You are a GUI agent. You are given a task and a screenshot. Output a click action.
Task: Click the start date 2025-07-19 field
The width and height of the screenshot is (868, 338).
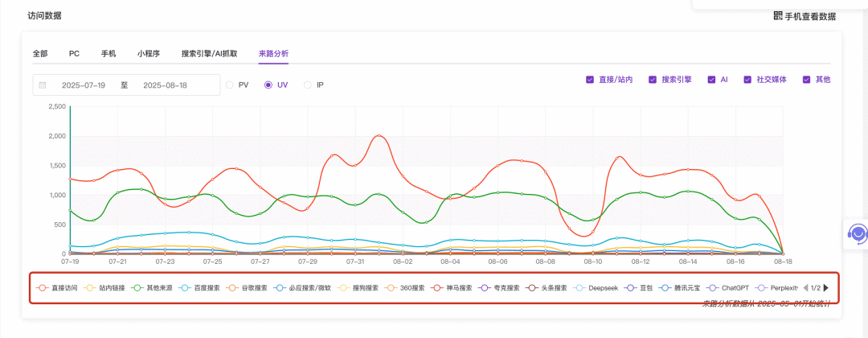pyautogui.click(x=84, y=84)
